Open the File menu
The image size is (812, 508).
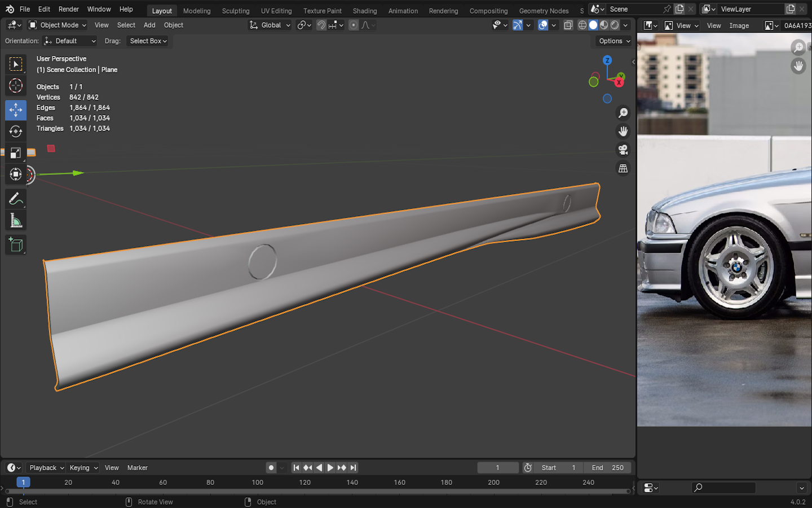[x=25, y=9]
